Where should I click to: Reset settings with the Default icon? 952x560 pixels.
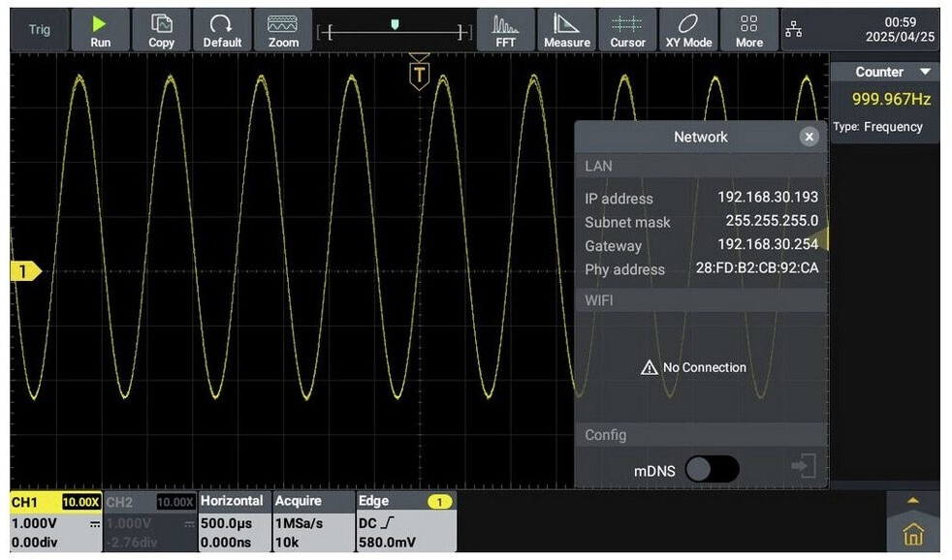(222, 30)
